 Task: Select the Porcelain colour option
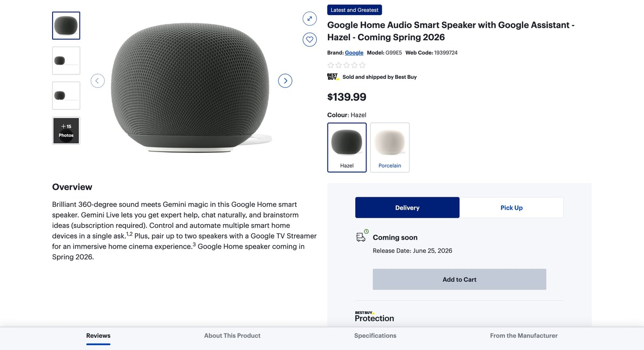coord(390,147)
